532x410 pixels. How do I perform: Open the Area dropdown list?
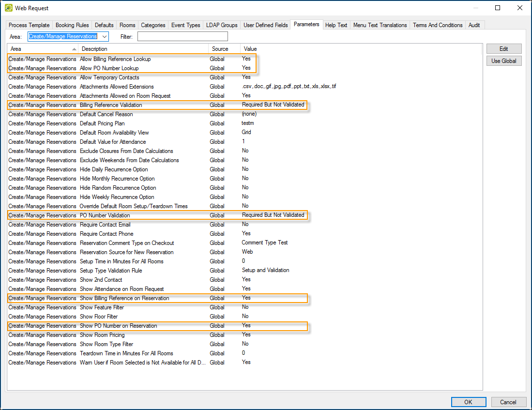105,37
